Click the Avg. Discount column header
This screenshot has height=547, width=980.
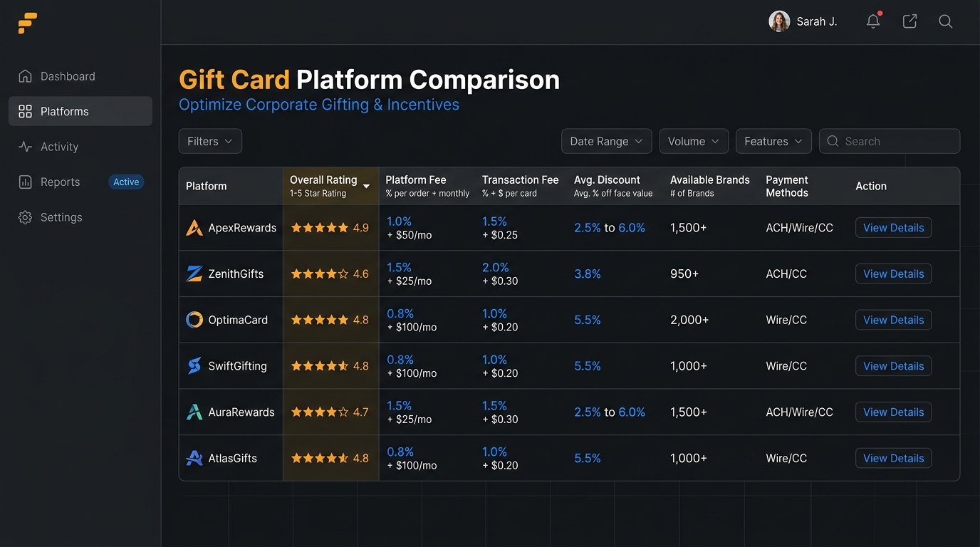point(613,186)
